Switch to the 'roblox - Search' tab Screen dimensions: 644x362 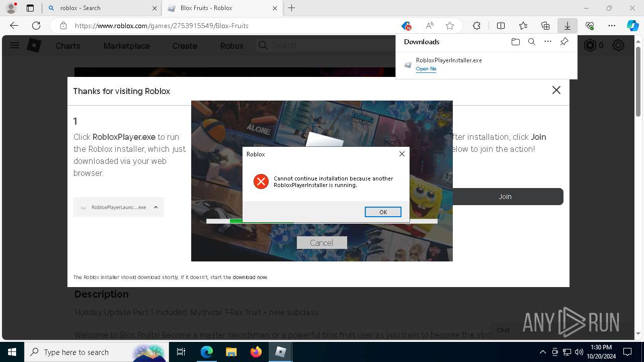[102, 8]
